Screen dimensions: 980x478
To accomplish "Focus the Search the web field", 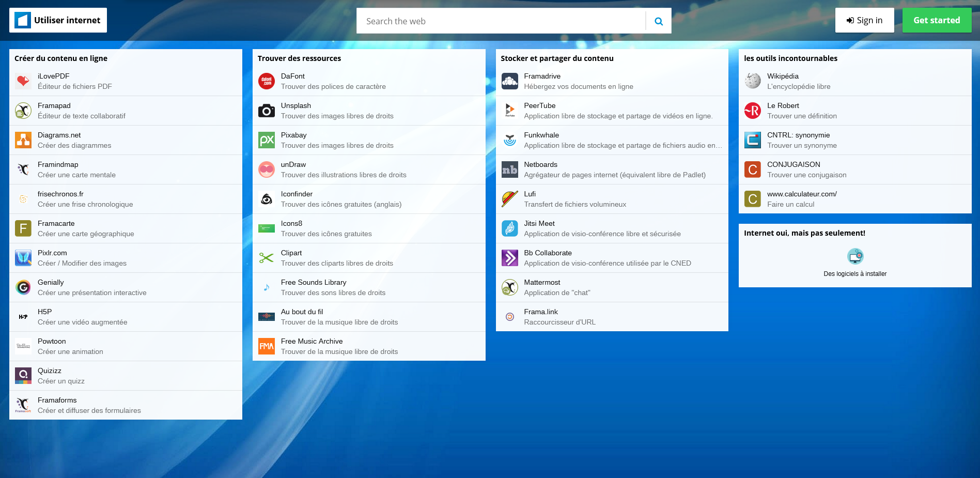I will (x=501, y=21).
